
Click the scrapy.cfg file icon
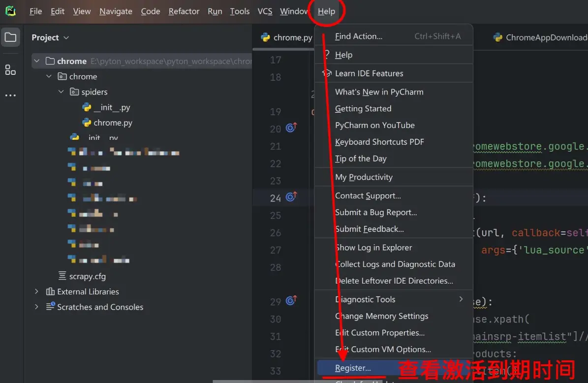(62, 276)
